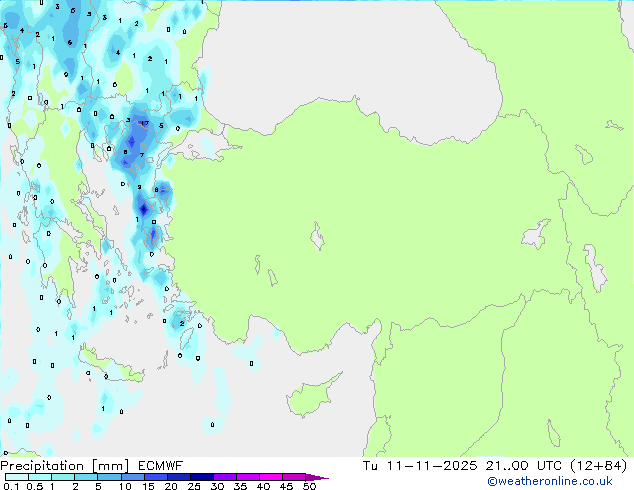Click the island of Crete on map

tap(111, 366)
